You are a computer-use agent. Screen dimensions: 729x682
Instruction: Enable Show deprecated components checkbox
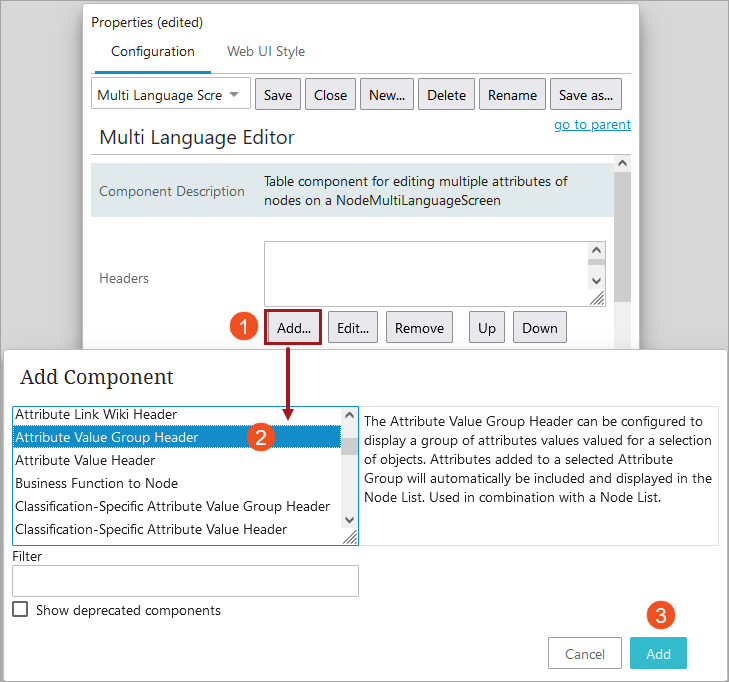(20, 609)
